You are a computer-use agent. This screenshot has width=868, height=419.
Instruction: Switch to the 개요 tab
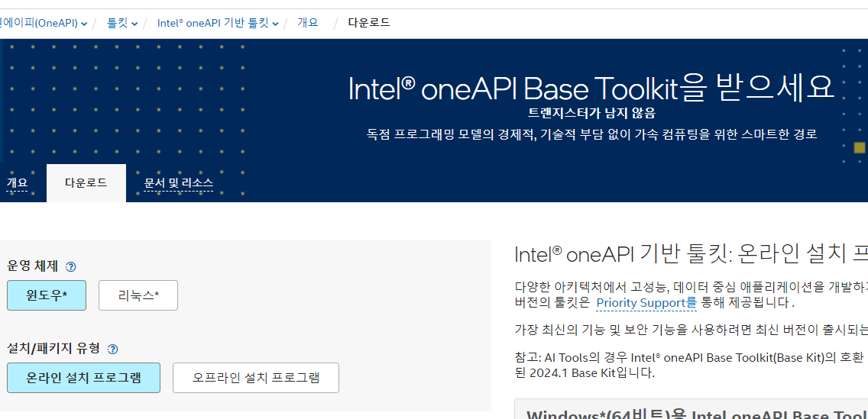[x=17, y=183]
